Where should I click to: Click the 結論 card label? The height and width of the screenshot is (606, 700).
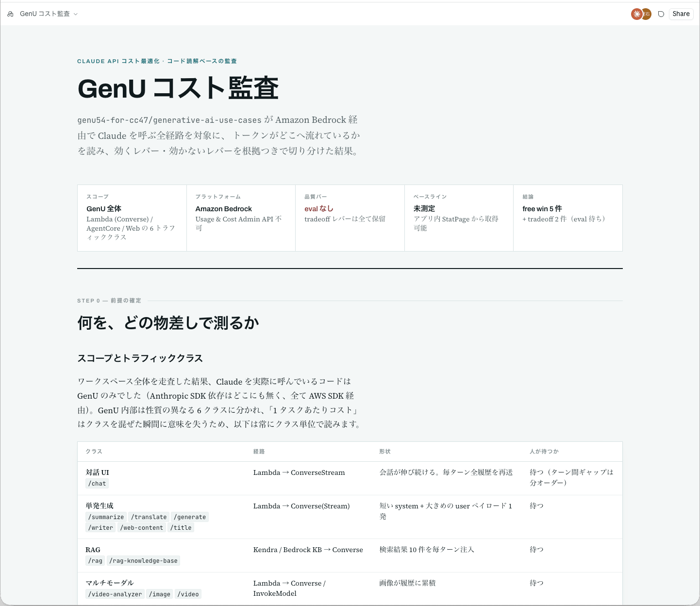[528, 197]
